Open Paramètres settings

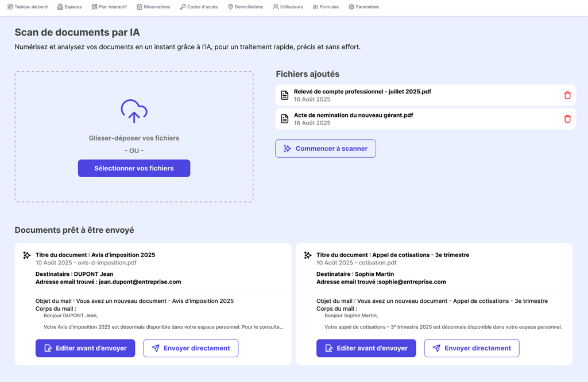(363, 7)
